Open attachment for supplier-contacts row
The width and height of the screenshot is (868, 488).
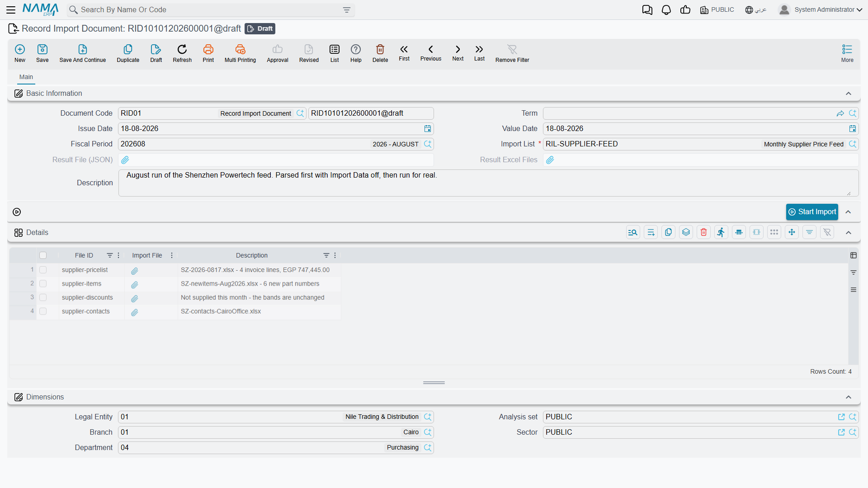(135, 313)
